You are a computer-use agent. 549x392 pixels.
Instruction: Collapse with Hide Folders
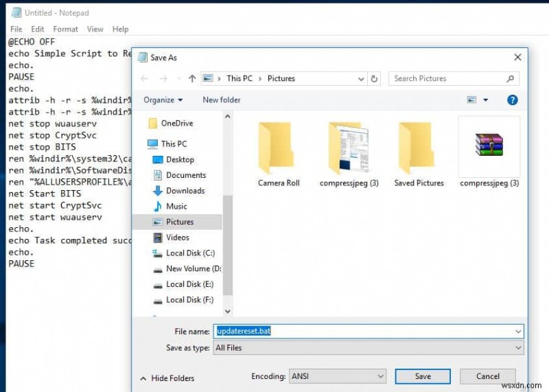(167, 378)
